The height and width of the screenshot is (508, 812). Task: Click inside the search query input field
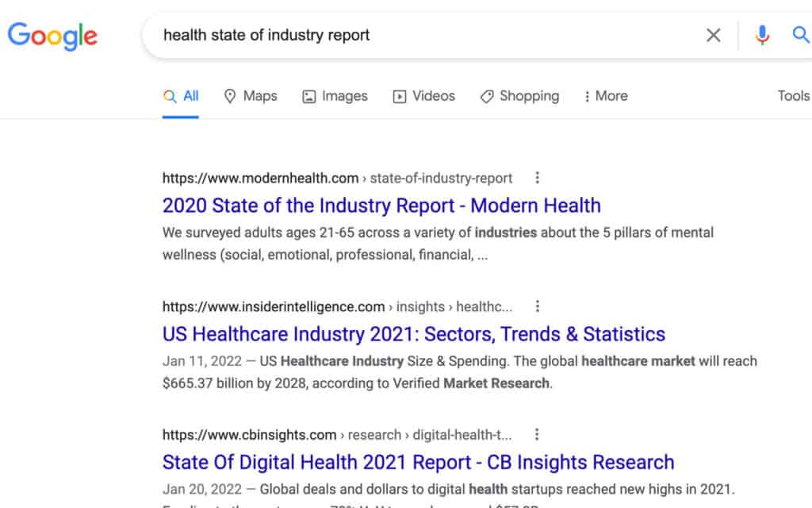[396, 35]
